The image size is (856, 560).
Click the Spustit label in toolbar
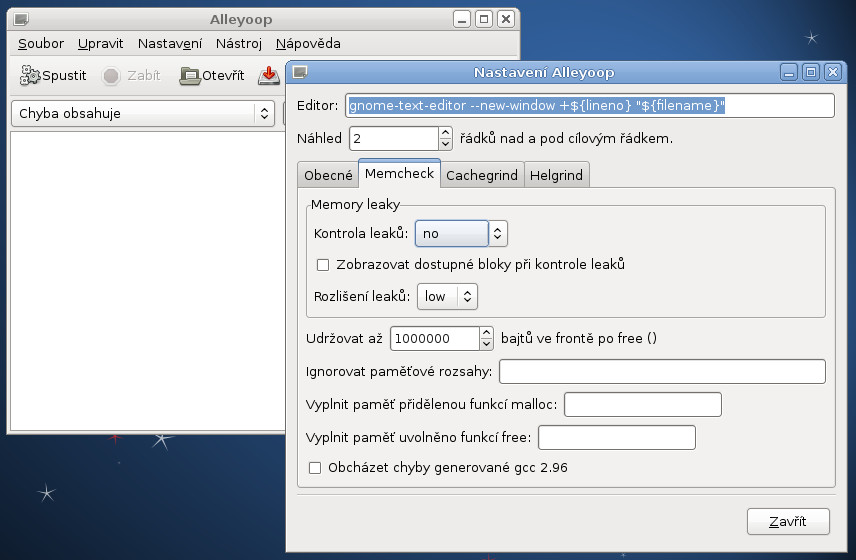64,76
